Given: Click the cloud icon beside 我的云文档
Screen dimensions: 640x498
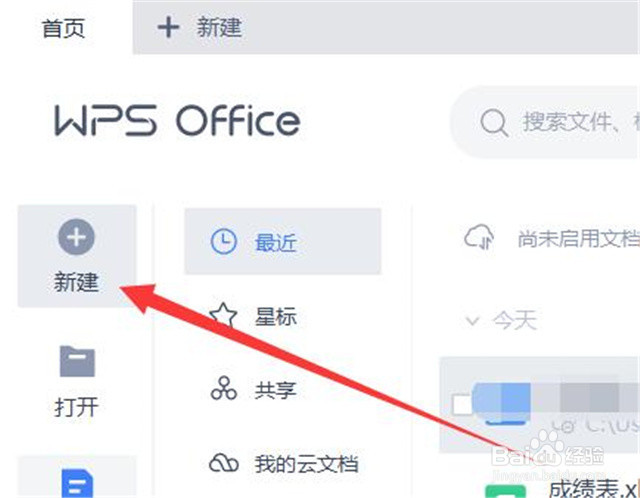Looking at the screenshot, I should point(224,463).
